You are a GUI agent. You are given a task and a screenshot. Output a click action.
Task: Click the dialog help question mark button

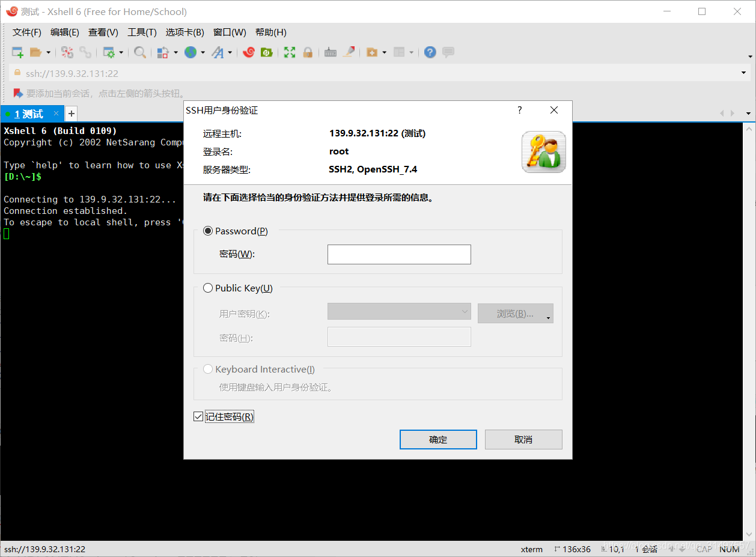520,110
